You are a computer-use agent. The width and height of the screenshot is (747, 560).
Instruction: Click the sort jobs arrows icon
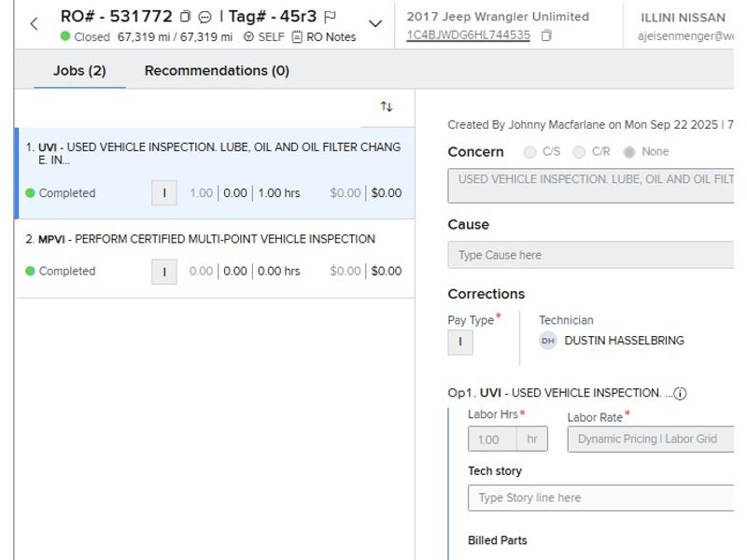[387, 107]
